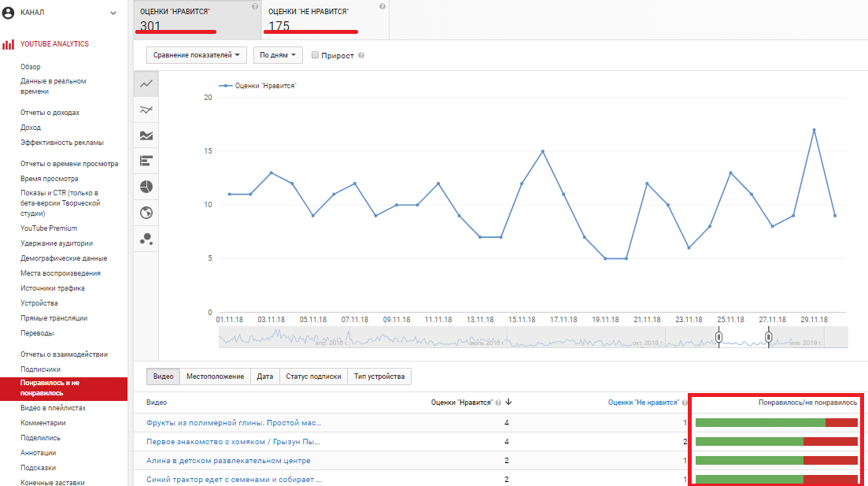This screenshot has height=486, width=868.
Task: Click the help icon beside Прирост
Action: coord(361,56)
